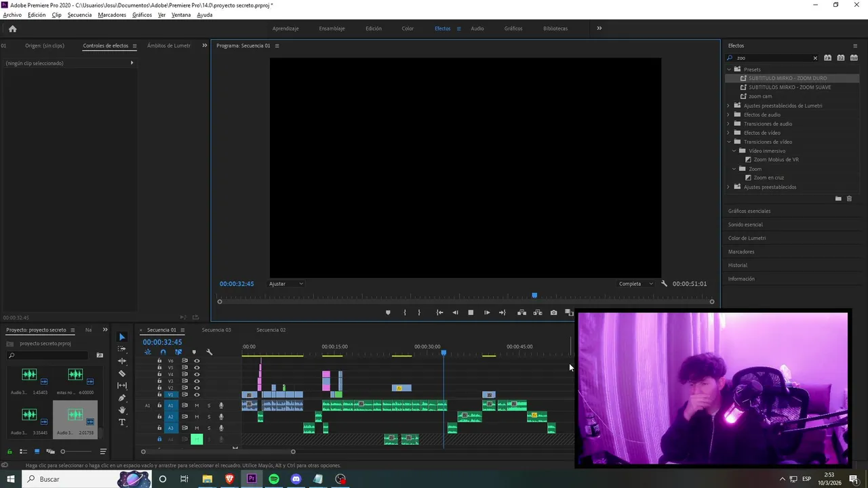Expand Efectos de audio folder
868x488 pixels.
pyautogui.click(x=729, y=115)
